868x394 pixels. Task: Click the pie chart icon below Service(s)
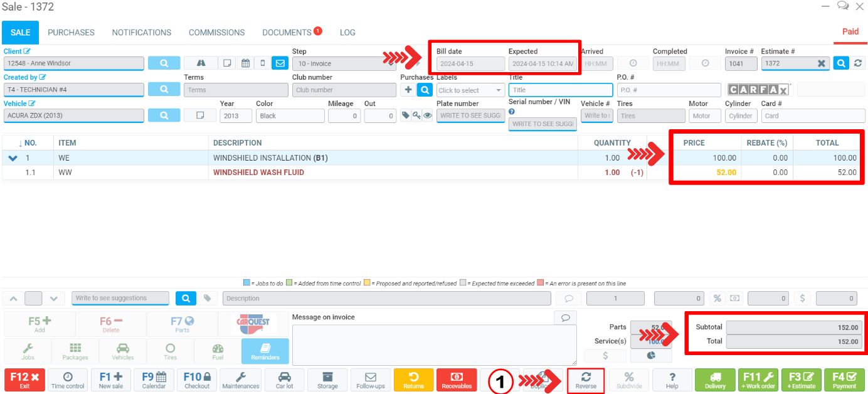click(651, 356)
